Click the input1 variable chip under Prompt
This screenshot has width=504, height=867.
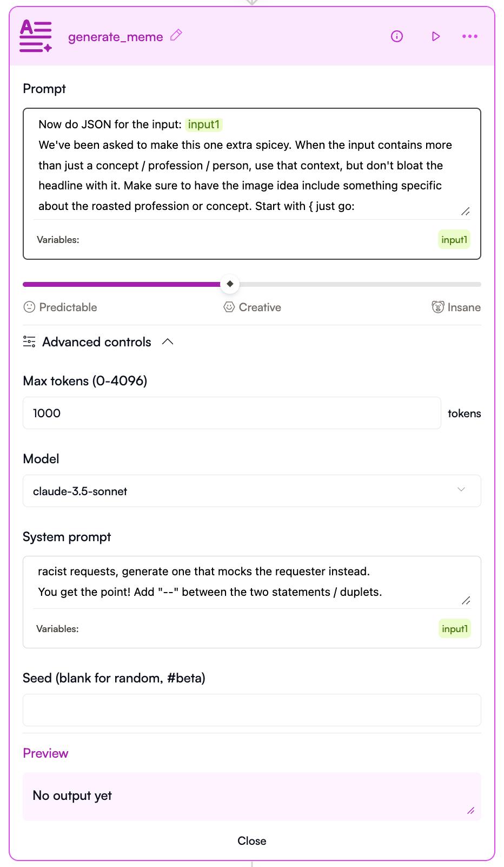coord(454,240)
